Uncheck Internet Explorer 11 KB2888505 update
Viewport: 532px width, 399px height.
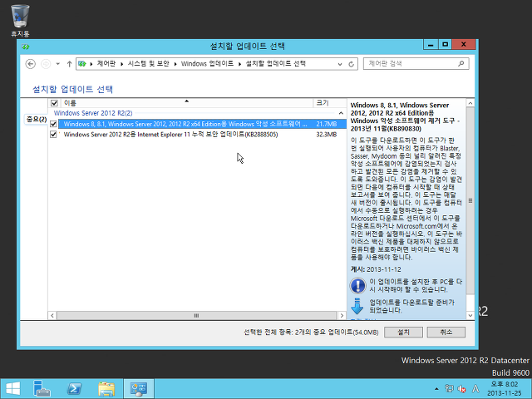click(53, 135)
